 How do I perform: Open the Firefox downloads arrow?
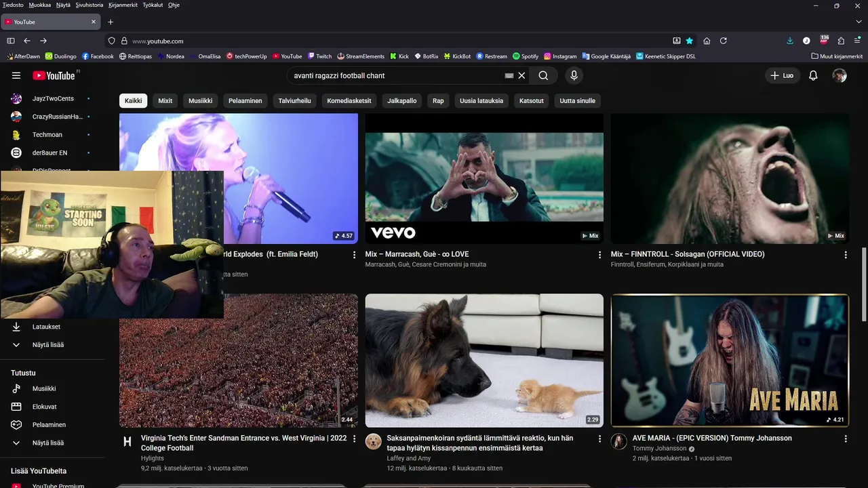(x=790, y=41)
